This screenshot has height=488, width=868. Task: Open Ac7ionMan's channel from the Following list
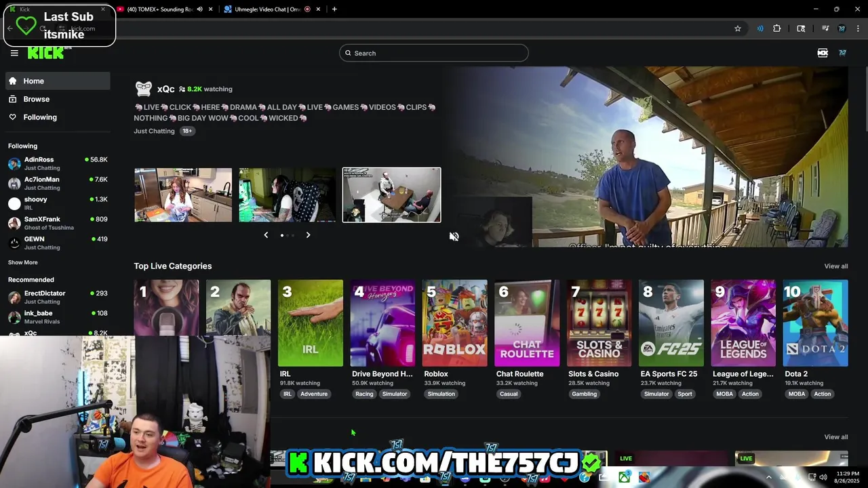click(x=58, y=183)
